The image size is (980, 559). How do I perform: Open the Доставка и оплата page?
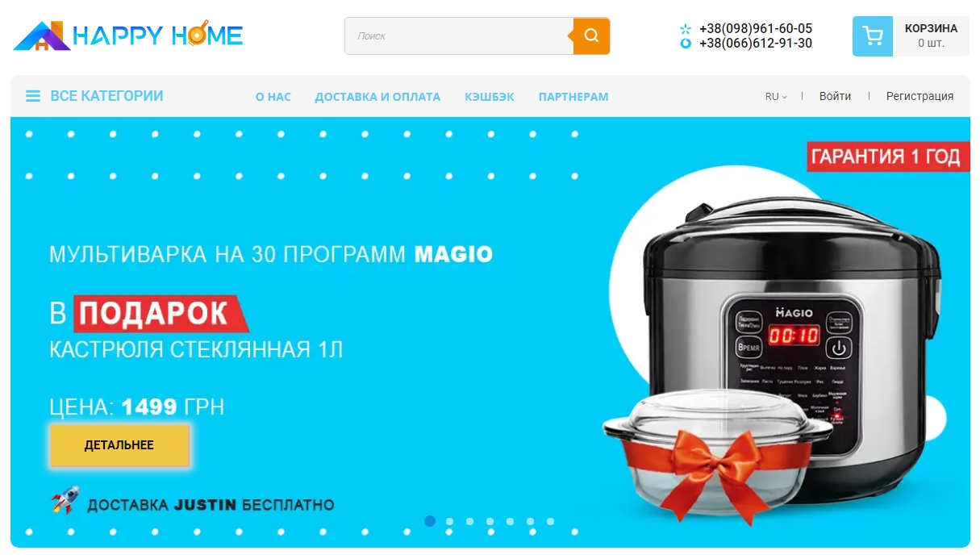click(x=377, y=97)
